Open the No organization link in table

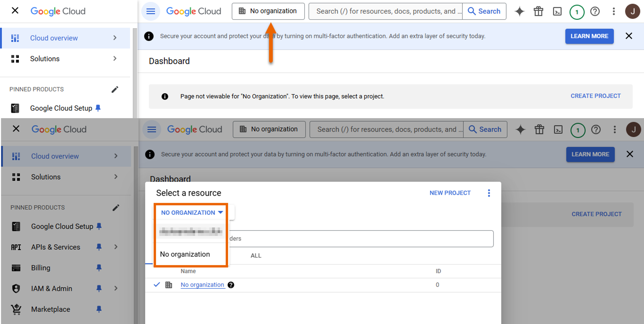tap(202, 285)
